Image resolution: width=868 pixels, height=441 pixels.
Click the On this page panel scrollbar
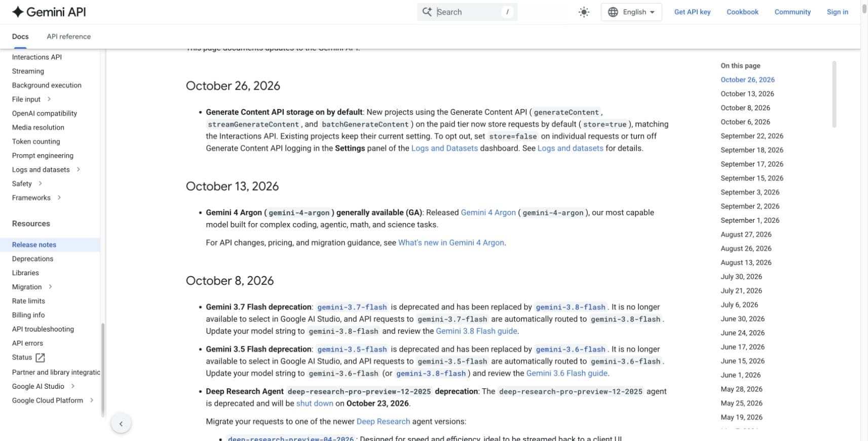click(834, 94)
